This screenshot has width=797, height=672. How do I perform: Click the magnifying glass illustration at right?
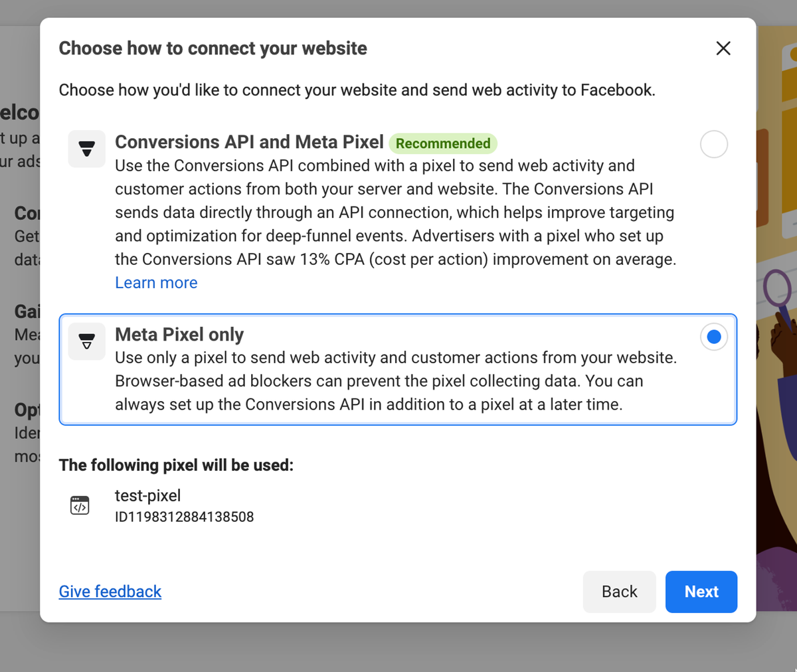778,291
